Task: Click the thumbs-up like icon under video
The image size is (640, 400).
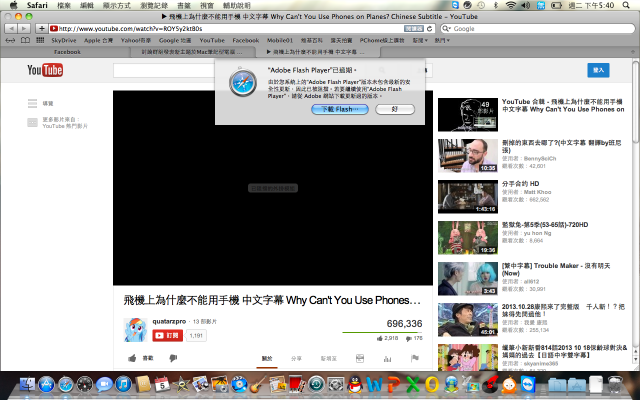Action: 132,358
